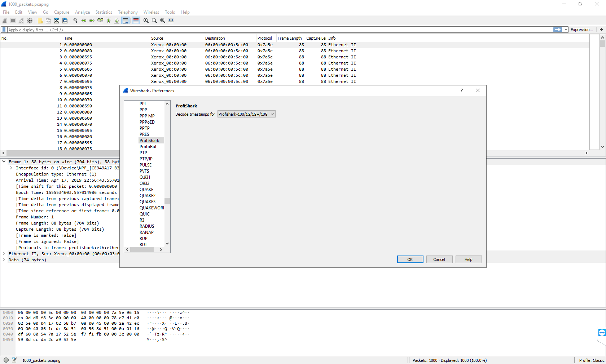Select ProtoBuf in the protocol list
This screenshot has height=364, width=606.
tap(148, 147)
